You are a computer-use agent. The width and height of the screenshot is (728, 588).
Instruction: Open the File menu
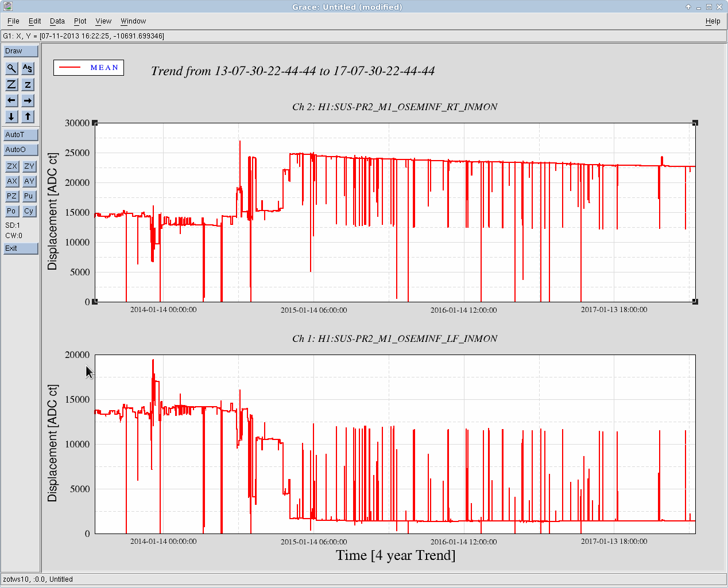tap(13, 21)
